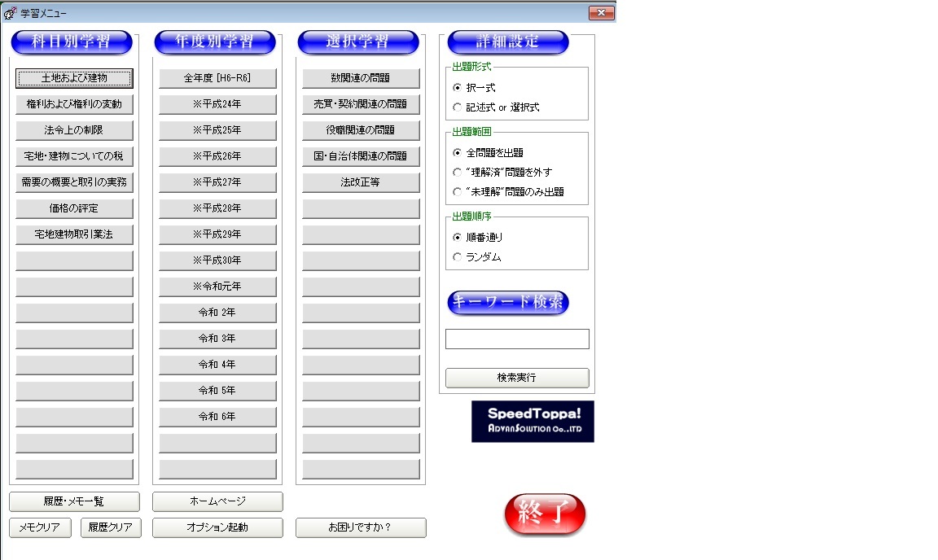Screen dimensions: 938x560
Task: Open 権利および権利の変動 subject
Action: click(74, 104)
